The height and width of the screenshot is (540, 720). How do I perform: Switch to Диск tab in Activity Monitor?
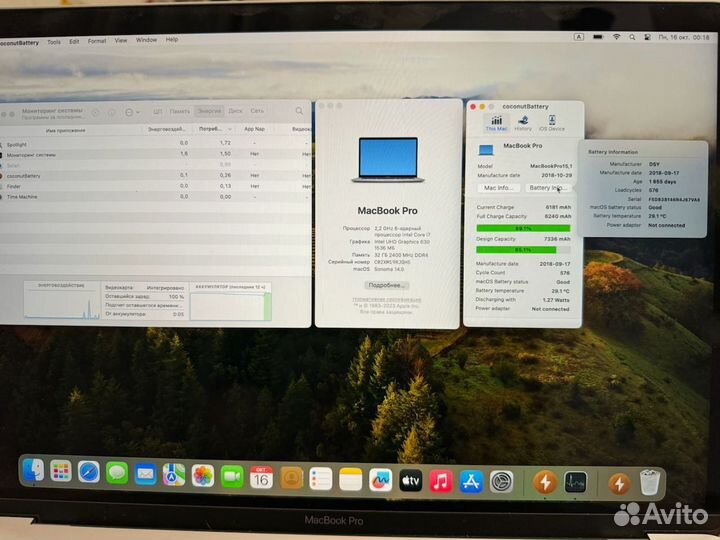[x=235, y=111]
